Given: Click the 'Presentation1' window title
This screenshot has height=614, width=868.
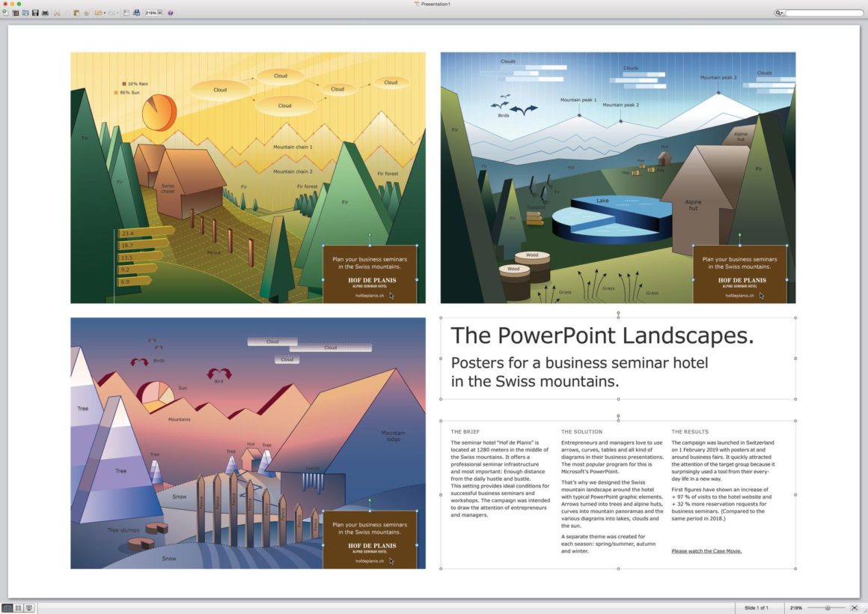Looking at the screenshot, I should point(435,4).
